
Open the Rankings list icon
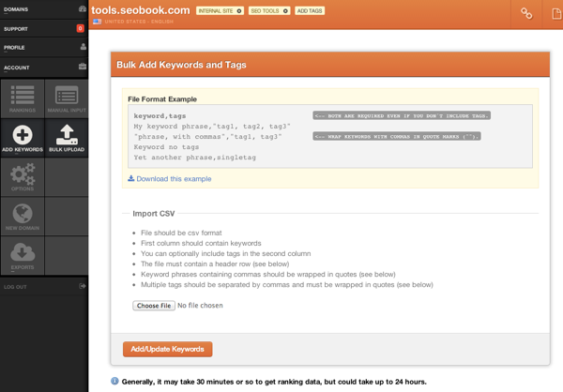23,98
